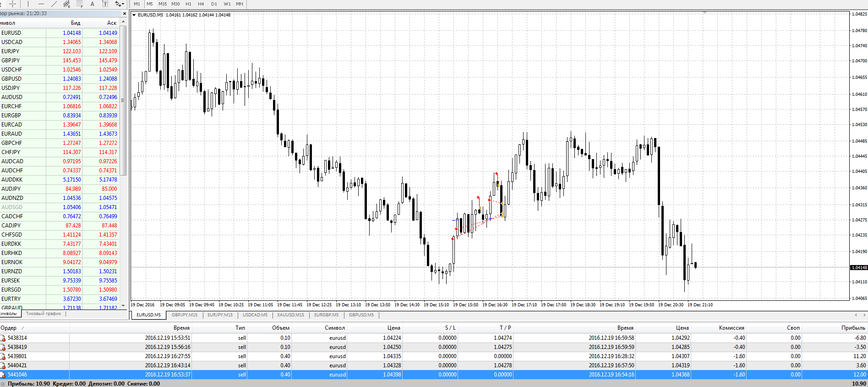The image size is (868, 387).
Task: Select order 5440421 row
Action: pyautogui.click(x=434, y=365)
